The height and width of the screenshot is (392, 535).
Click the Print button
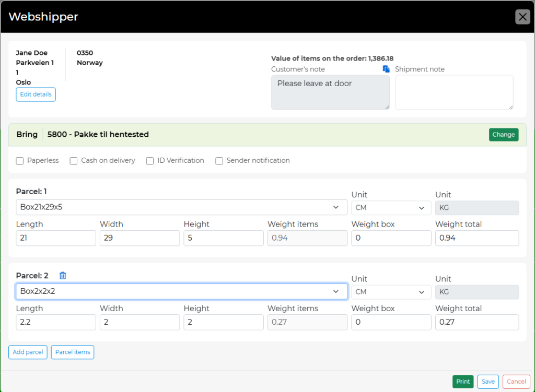click(x=463, y=382)
